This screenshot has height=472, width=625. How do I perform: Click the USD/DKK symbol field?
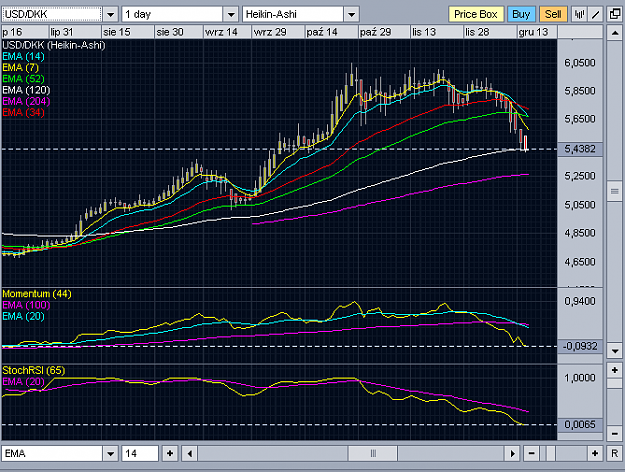click(x=52, y=14)
